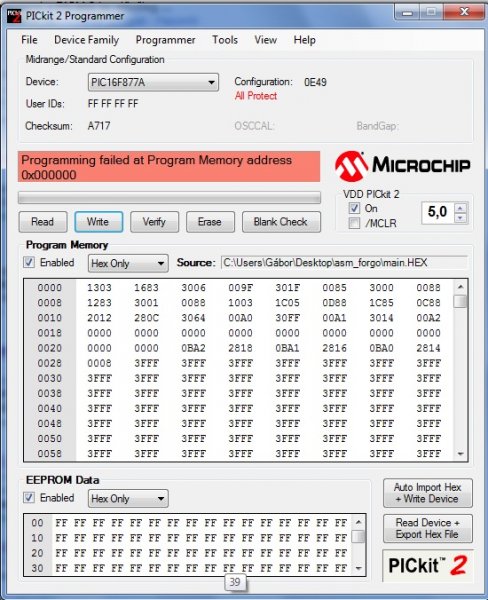This screenshot has height=600, width=488.
Task: Click EEPROM row address 00
Action: click(38, 523)
